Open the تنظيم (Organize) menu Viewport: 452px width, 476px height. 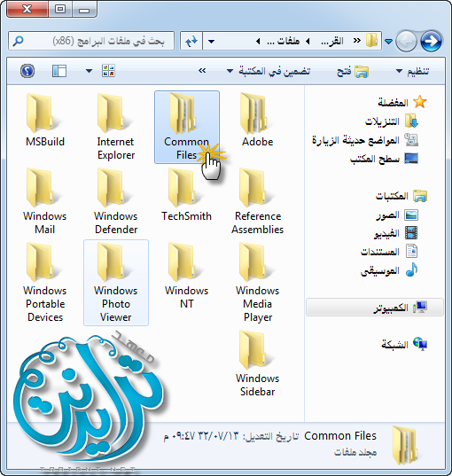(x=412, y=71)
